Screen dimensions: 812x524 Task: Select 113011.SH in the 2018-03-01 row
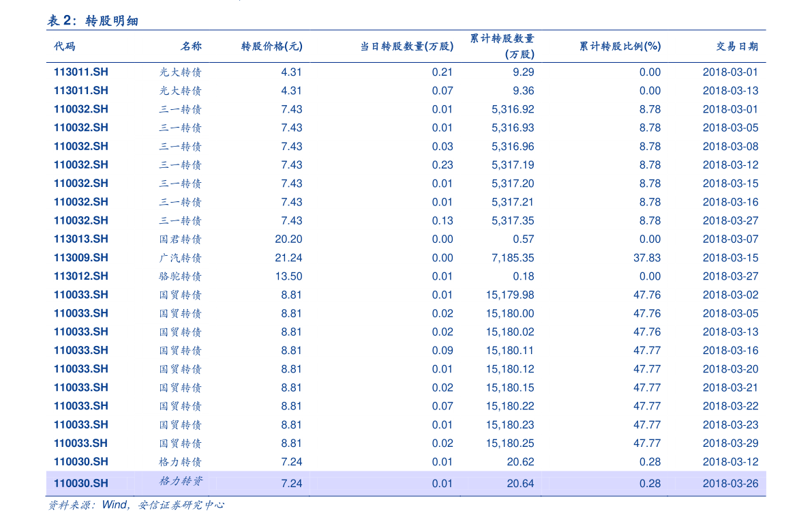80,72
